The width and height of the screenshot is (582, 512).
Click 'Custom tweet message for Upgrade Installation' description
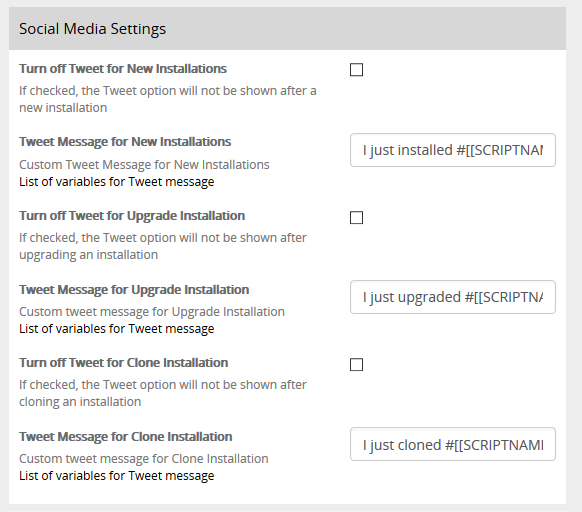152,312
